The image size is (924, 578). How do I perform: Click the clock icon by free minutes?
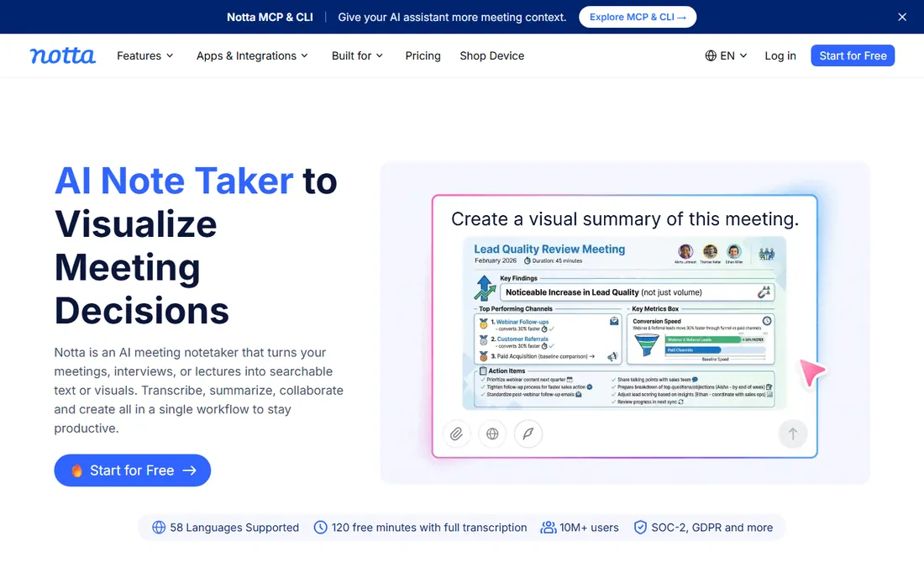pyautogui.click(x=320, y=528)
